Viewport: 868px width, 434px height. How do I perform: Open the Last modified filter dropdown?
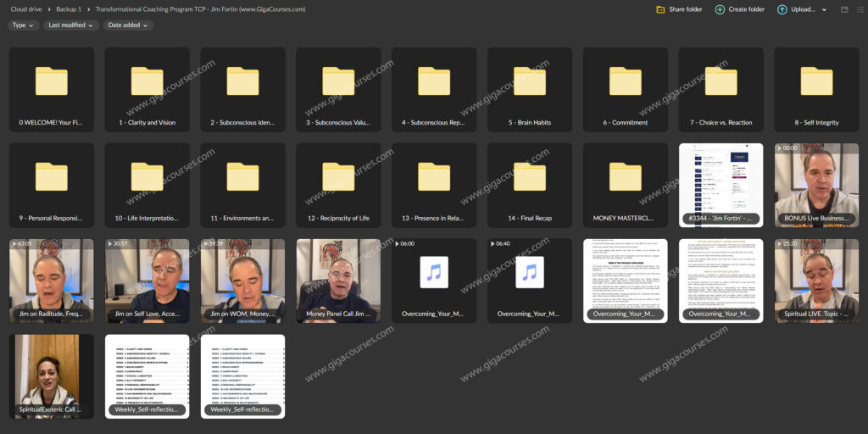[71, 25]
